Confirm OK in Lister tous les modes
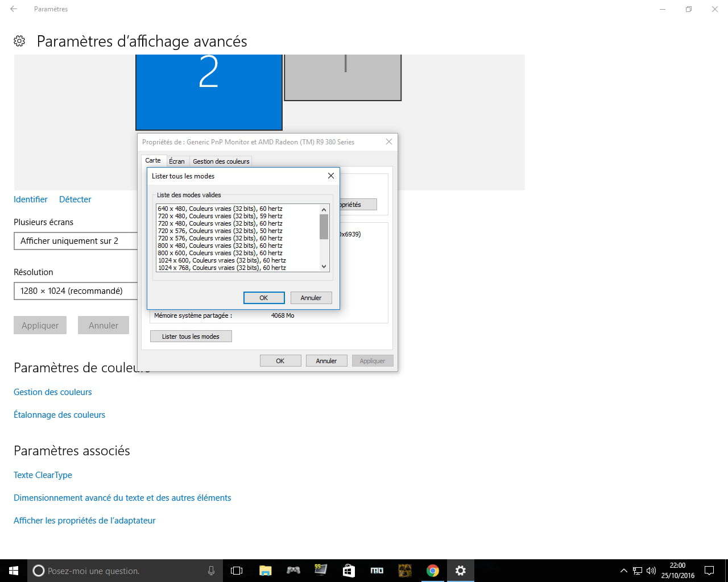The image size is (728, 582). coord(264,298)
